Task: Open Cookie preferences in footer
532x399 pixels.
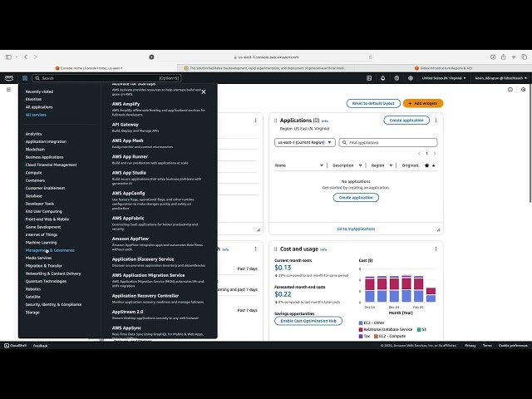Action: (x=513, y=346)
